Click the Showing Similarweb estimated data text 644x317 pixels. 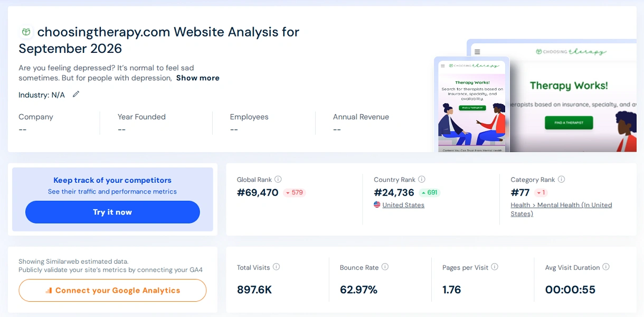(x=73, y=261)
